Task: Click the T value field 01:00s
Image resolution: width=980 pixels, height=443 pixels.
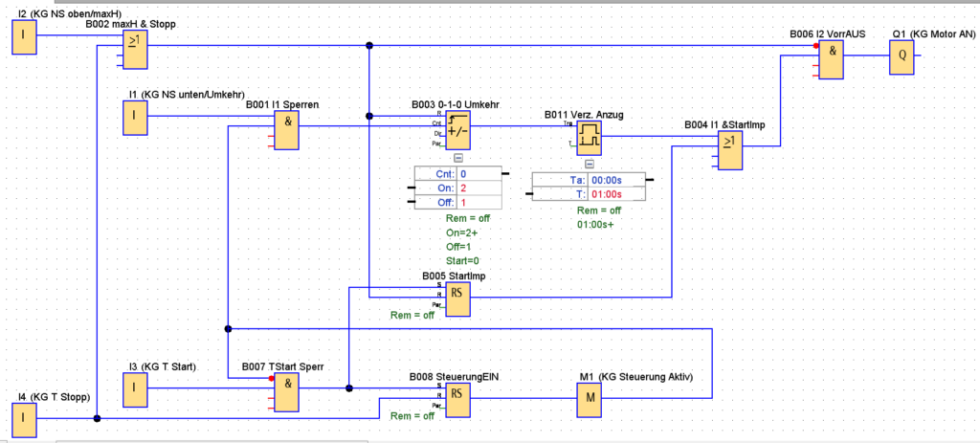Action: coord(616,194)
